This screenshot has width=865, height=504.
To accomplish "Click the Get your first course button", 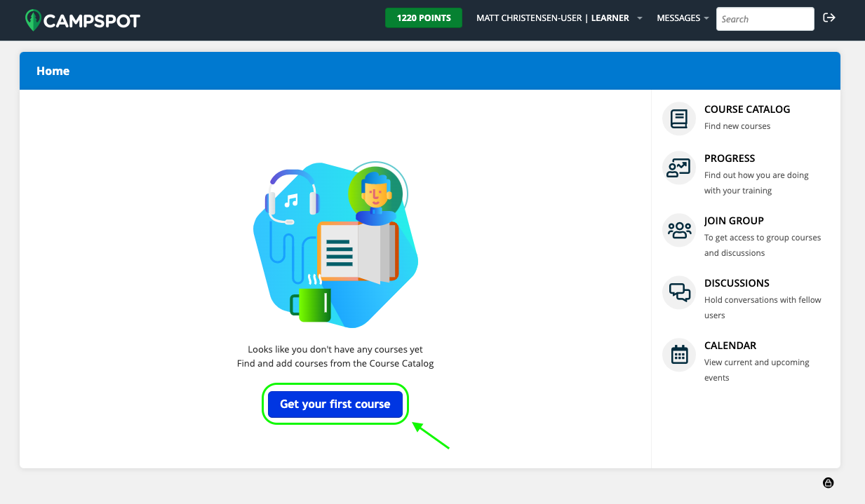I will 335,404.
